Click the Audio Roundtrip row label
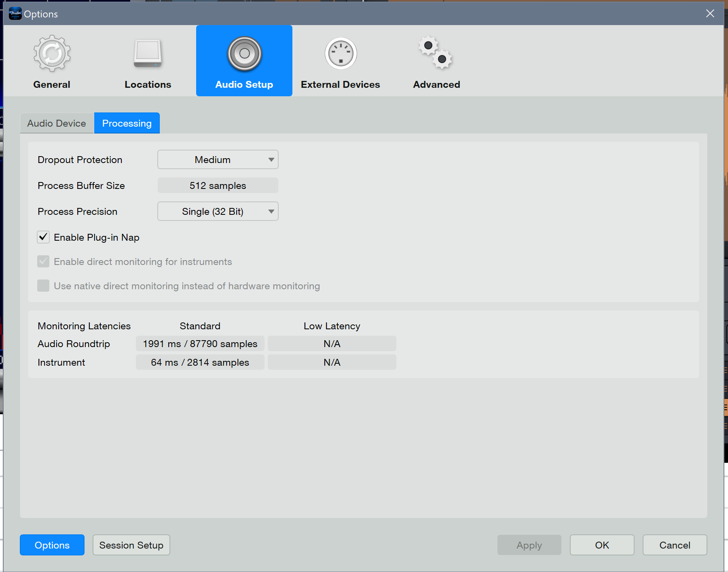The height and width of the screenshot is (572, 728). [x=74, y=344]
